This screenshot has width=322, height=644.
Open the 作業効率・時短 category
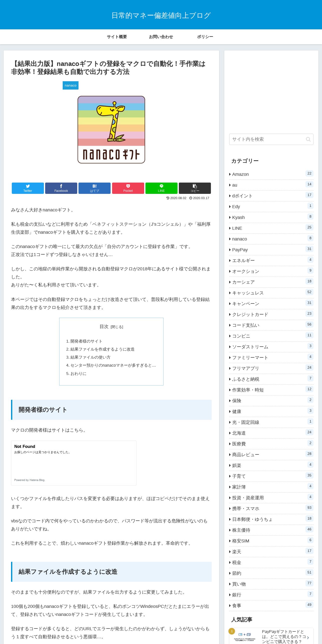(x=271, y=390)
